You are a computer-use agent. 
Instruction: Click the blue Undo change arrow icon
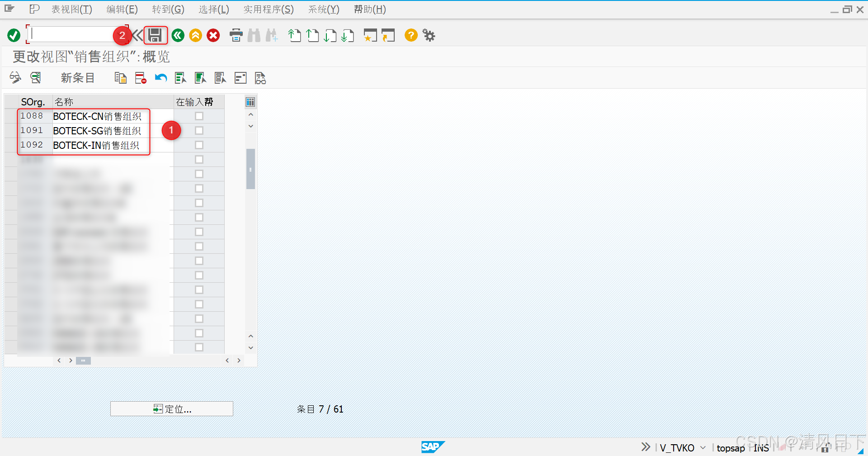coord(160,78)
